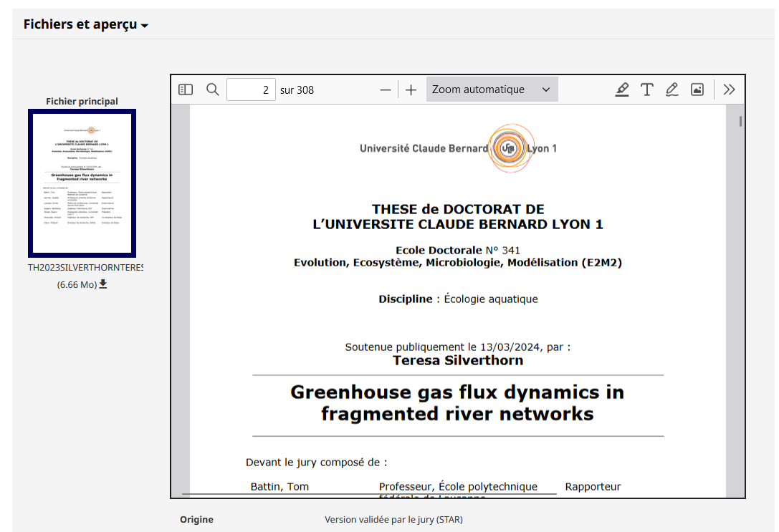This screenshot has height=532, width=779.
Task: Click the author name Teresa Silverthorn
Action: (x=458, y=360)
